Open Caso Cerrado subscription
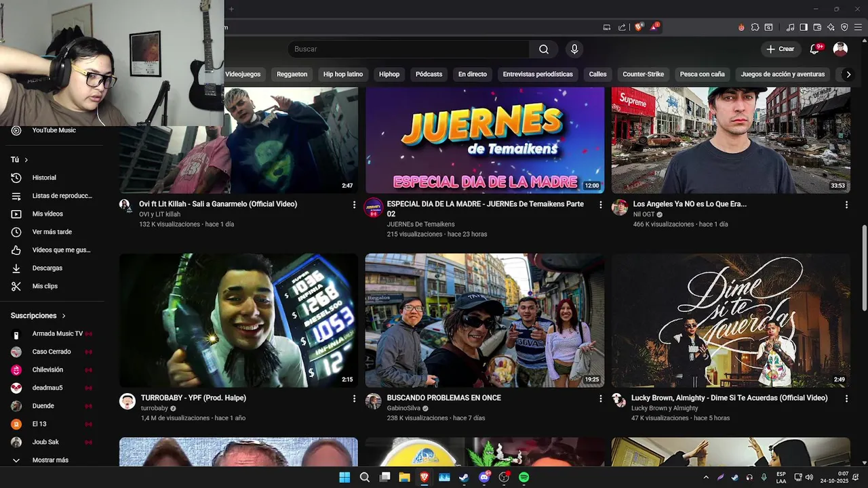Image resolution: width=868 pixels, height=488 pixels. coord(52,352)
